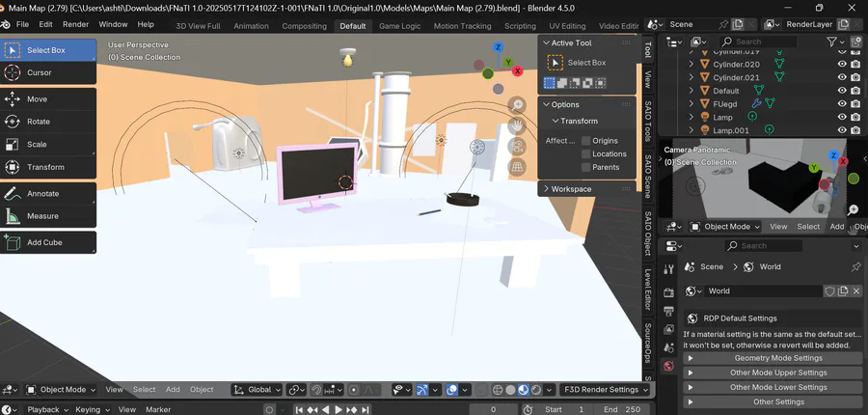868x415 pixels.
Task: Select the Cursor tool
Action: 48,72
